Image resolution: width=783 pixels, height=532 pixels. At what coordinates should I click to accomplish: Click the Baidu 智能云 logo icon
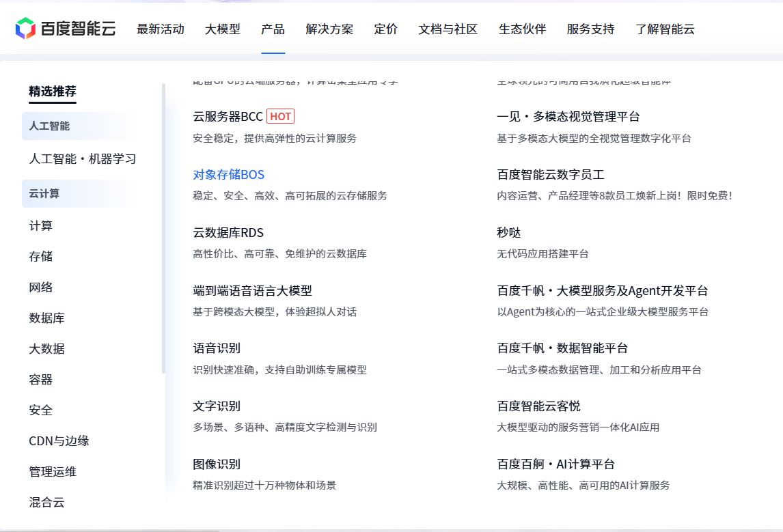pyautogui.click(x=25, y=29)
